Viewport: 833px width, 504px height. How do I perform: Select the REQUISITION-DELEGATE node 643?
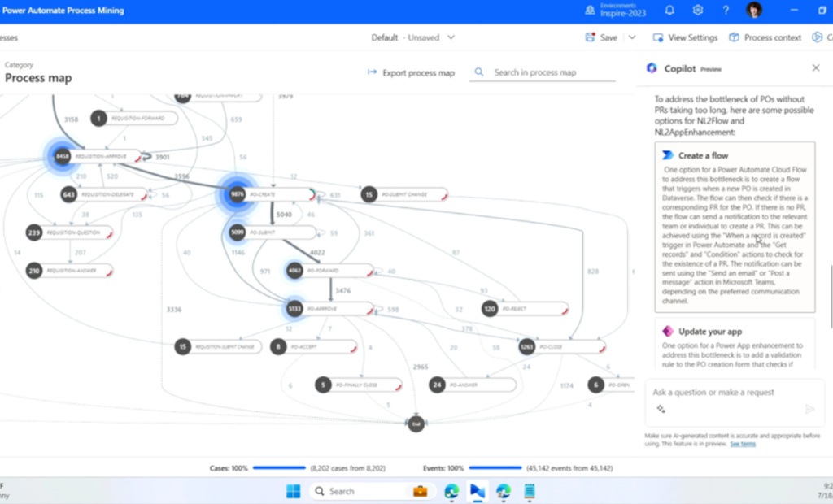coord(105,194)
